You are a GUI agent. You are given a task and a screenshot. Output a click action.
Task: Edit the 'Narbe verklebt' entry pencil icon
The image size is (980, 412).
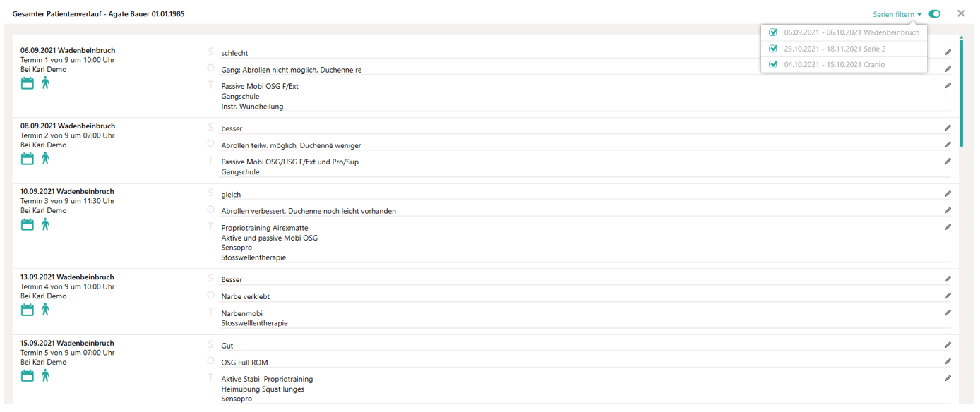pyautogui.click(x=948, y=296)
